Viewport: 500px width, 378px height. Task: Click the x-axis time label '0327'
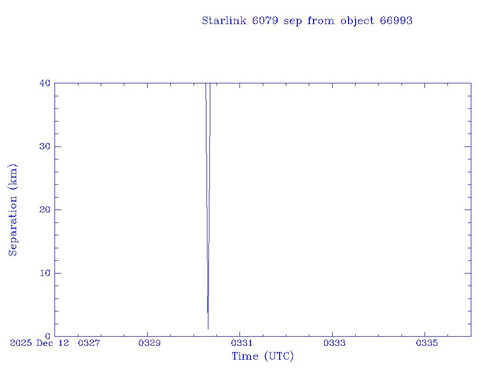[x=89, y=343]
